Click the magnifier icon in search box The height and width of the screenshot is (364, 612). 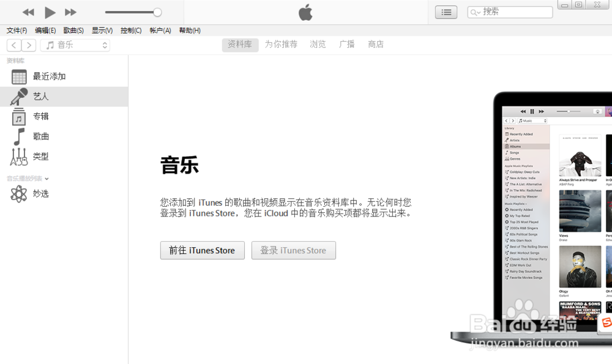[474, 12]
